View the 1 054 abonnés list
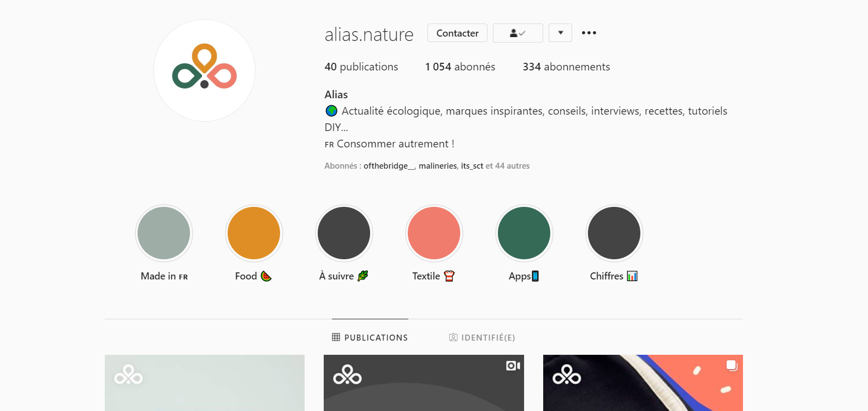 460,67
